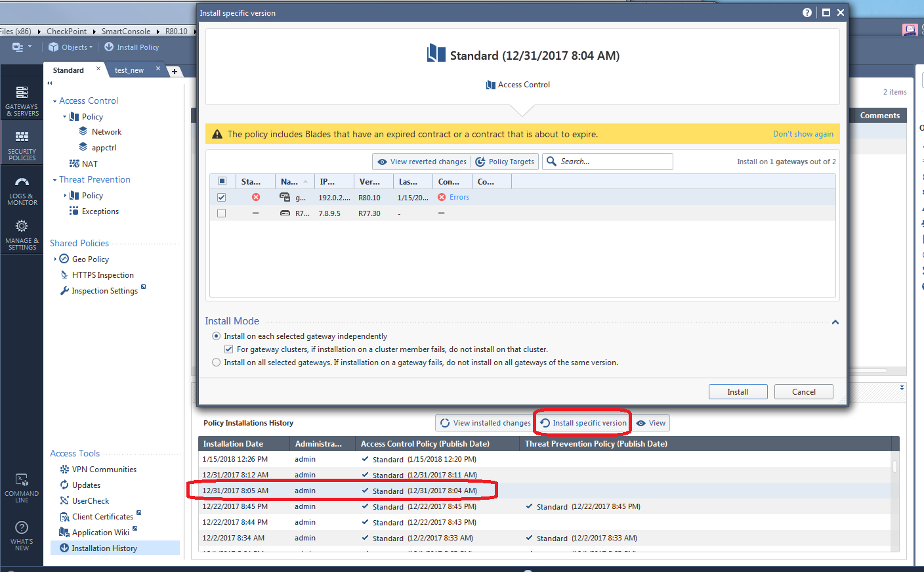The height and width of the screenshot is (572, 924).
Task: Click the Client Certificates icon
Action: coord(64,517)
